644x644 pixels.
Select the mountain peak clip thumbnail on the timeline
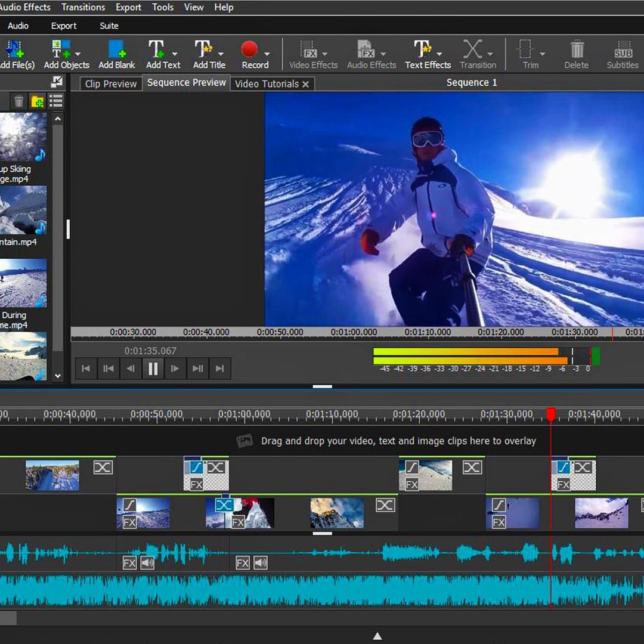tap(337, 513)
